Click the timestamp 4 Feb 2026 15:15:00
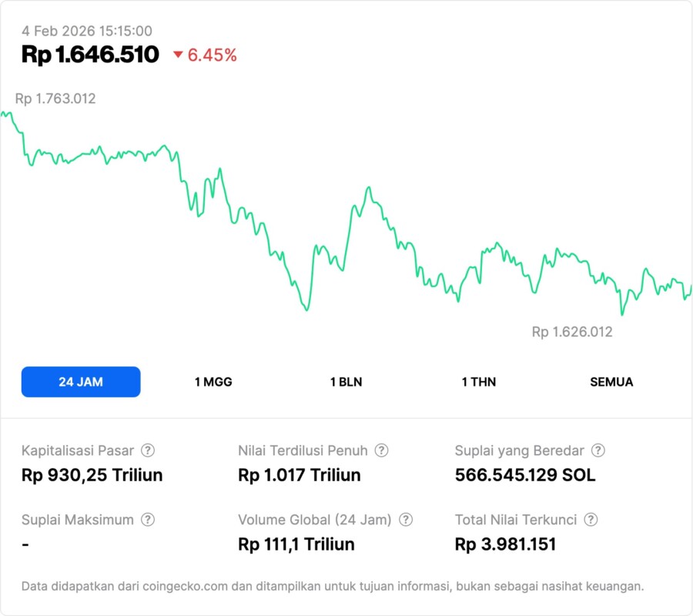 point(87,32)
